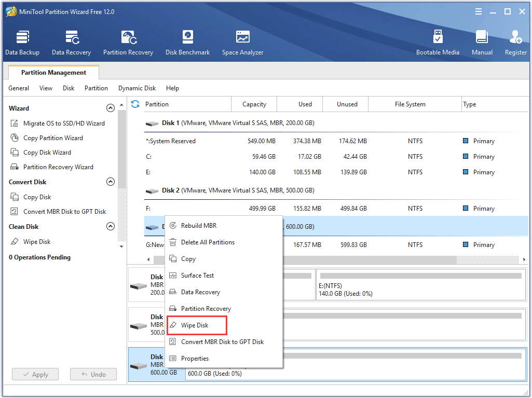Sort by the Unused column header
532x398 pixels.
pos(345,104)
